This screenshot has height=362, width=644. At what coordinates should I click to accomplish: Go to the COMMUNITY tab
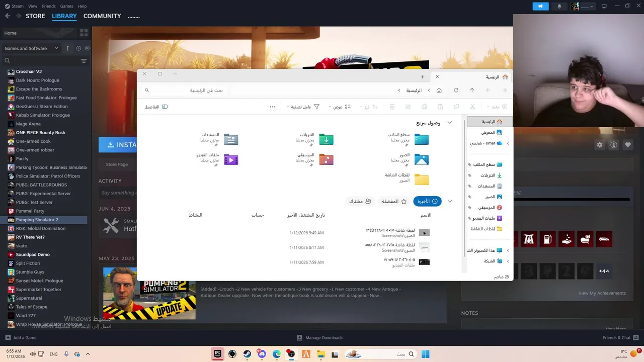pos(102,16)
